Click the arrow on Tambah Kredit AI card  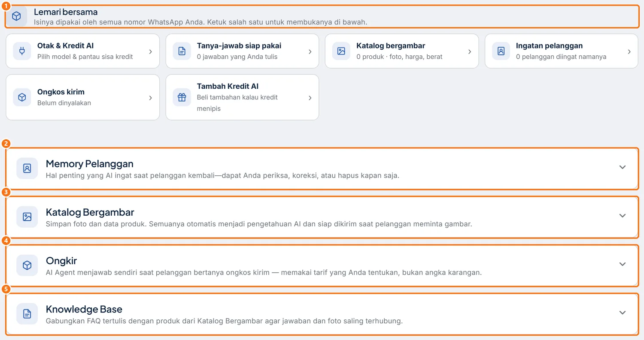coord(310,98)
